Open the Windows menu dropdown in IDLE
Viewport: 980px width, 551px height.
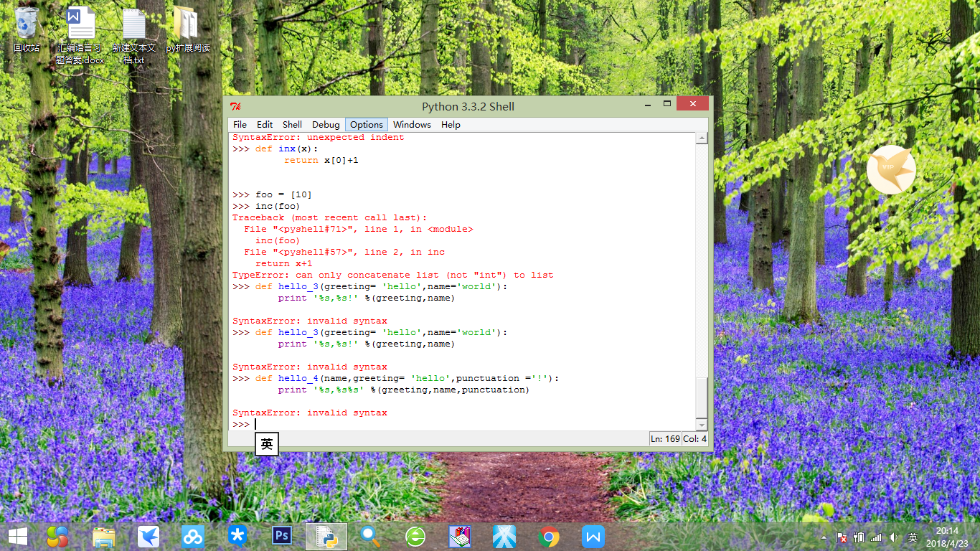[x=412, y=124]
